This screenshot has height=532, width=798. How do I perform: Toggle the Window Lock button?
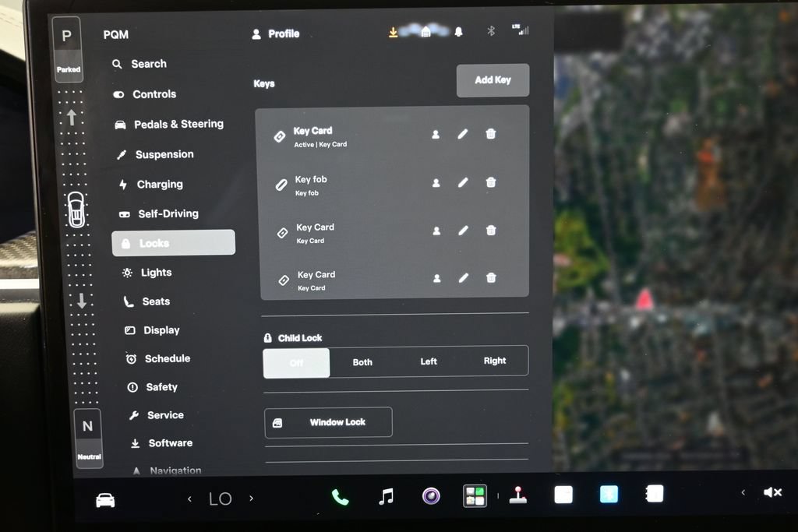point(328,422)
